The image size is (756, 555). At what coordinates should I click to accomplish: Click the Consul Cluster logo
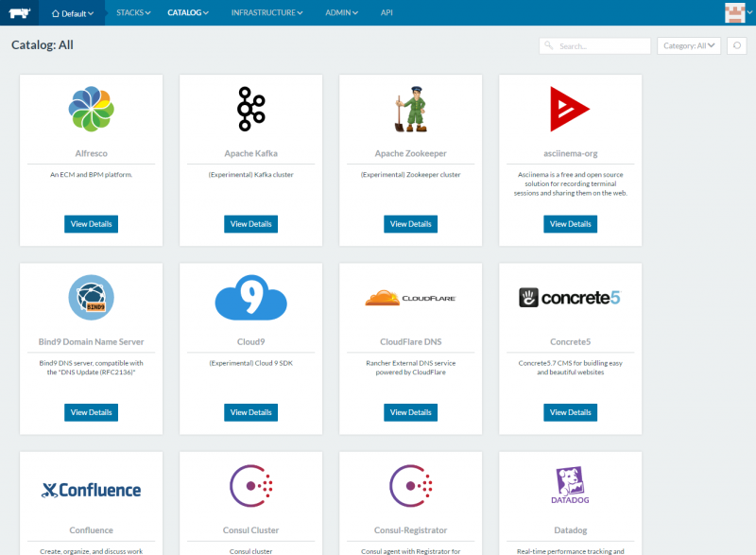[250, 486]
